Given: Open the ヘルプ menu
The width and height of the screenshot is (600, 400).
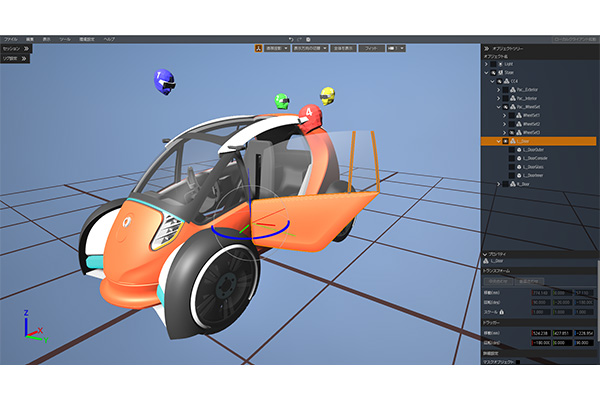Looking at the screenshot, I should pyautogui.click(x=109, y=39).
